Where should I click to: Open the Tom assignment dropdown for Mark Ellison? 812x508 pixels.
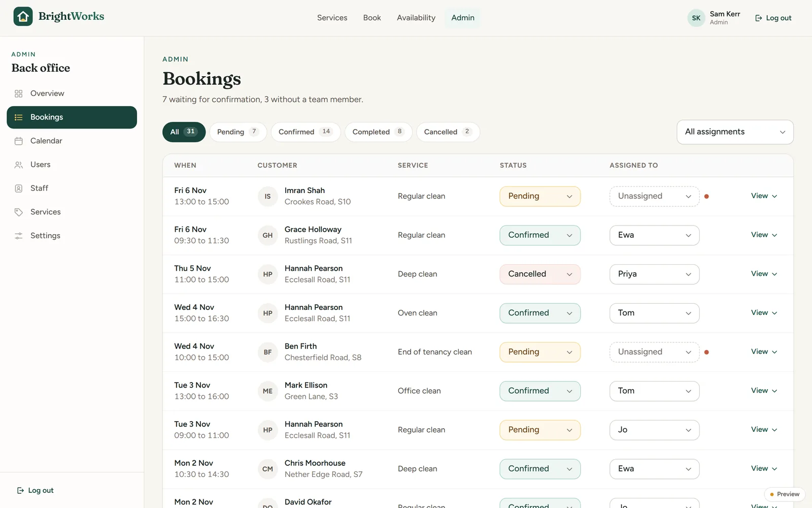pos(654,391)
